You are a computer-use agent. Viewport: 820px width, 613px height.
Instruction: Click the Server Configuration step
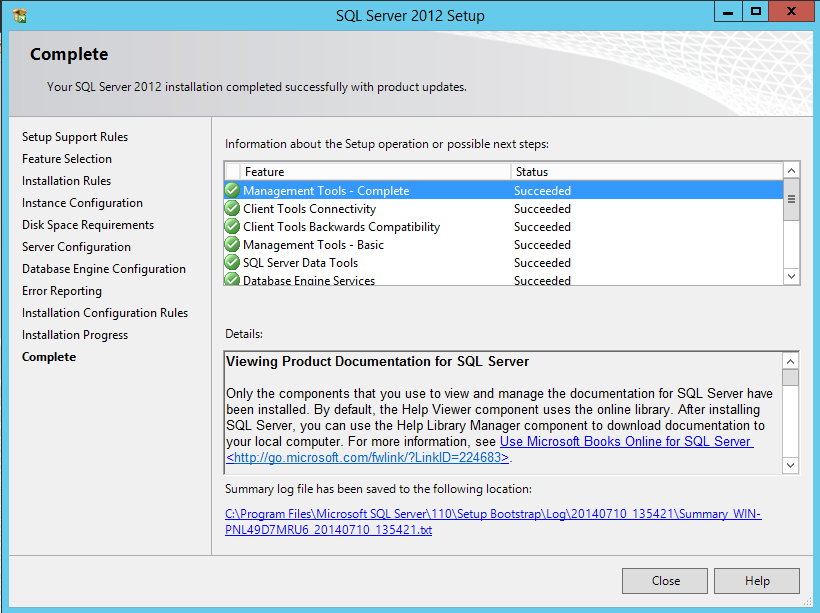click(76, 247)
